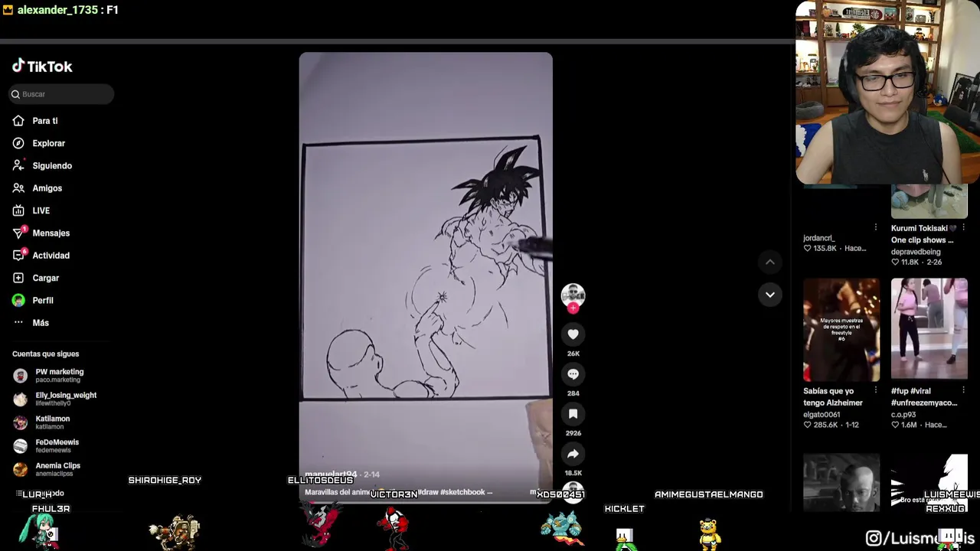This screenshot has height=551, width=980.
Task: Click Katliamon avatar icon
Action: point(21,422)
